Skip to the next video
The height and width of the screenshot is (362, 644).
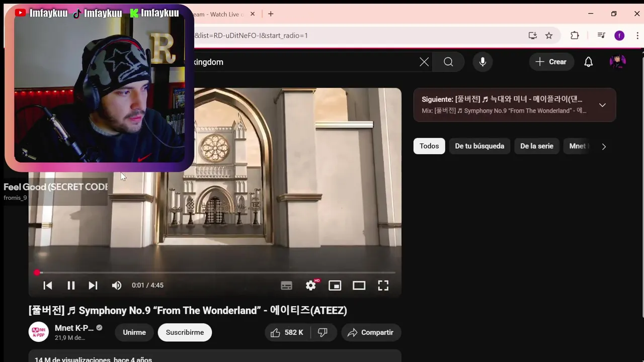[93, 286]
